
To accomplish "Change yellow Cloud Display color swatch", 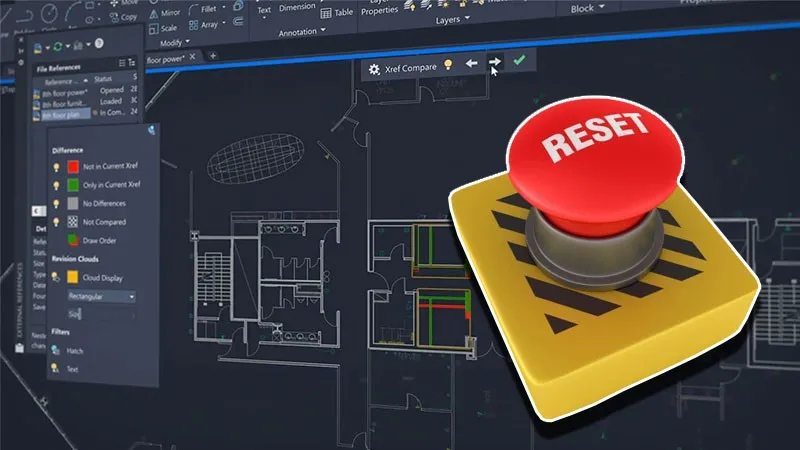I will click(x=72, y=277).
